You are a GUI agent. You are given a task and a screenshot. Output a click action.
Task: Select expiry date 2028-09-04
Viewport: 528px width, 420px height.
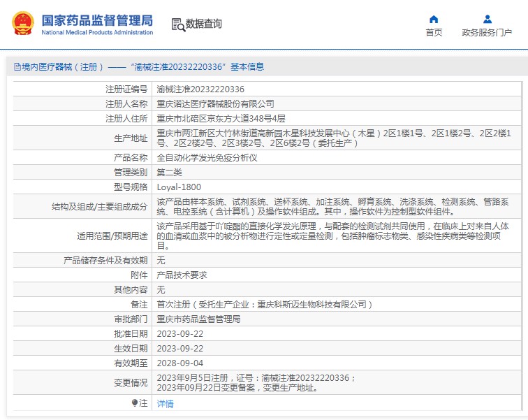[x=180, y=363]
